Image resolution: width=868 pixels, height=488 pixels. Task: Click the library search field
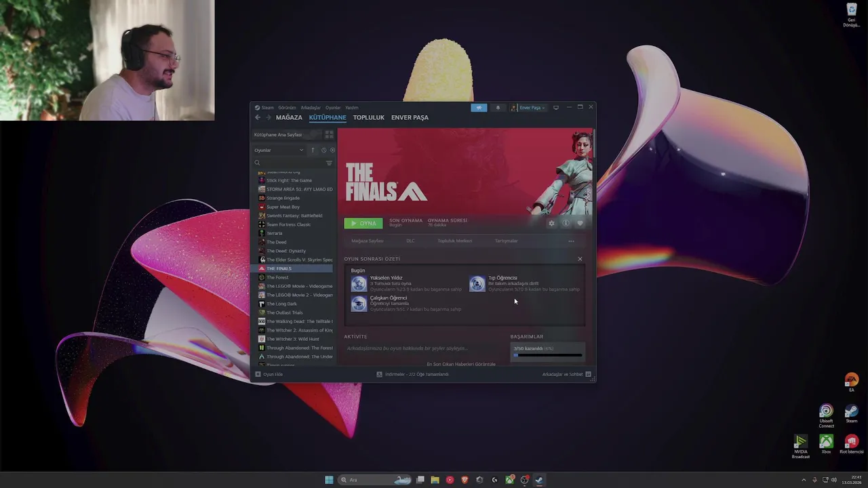[288, 163]
